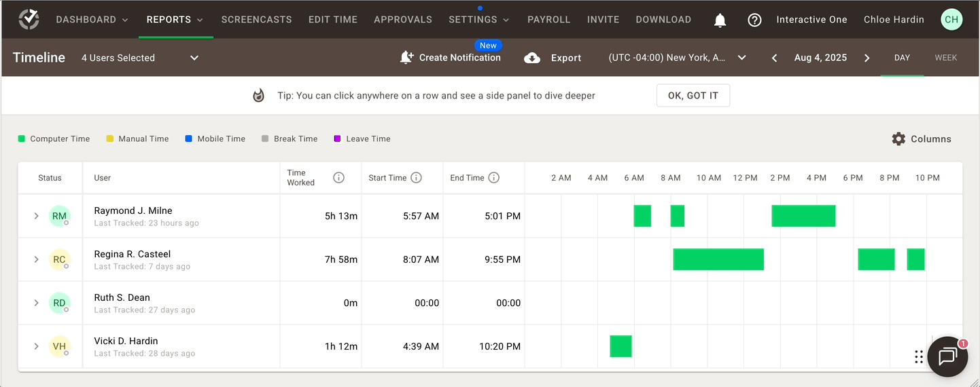Open the help question mark icon
980x387 pixels.
coord(754,20)
